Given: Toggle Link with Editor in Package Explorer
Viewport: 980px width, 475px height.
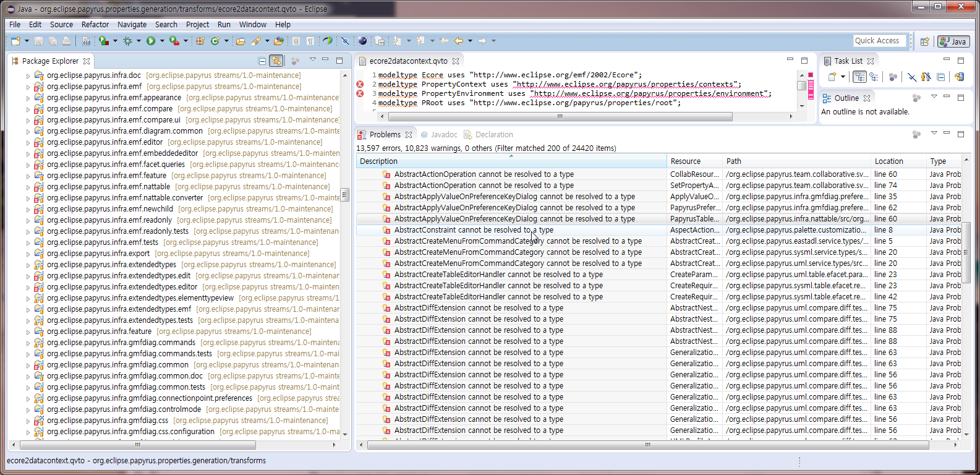Looking at the screenshot, I should pos(276,61).
